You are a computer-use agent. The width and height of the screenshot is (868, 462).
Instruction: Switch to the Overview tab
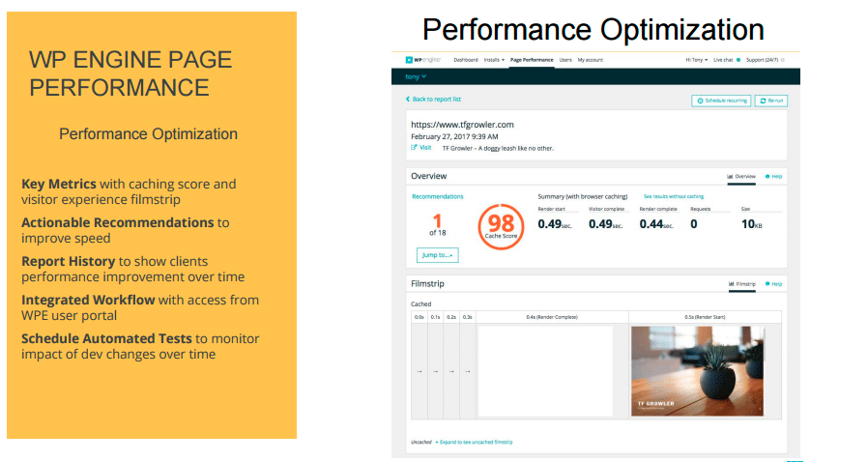741,177
